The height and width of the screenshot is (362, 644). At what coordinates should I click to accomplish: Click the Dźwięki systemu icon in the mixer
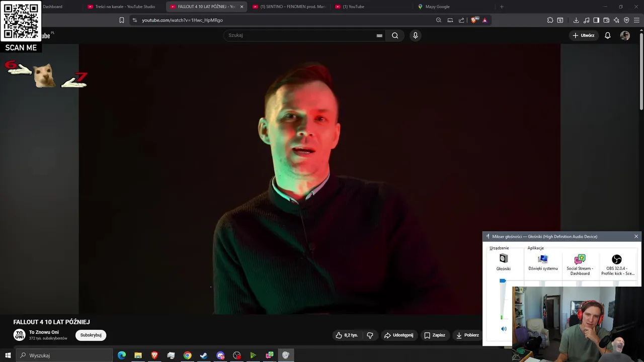(543, 259)
